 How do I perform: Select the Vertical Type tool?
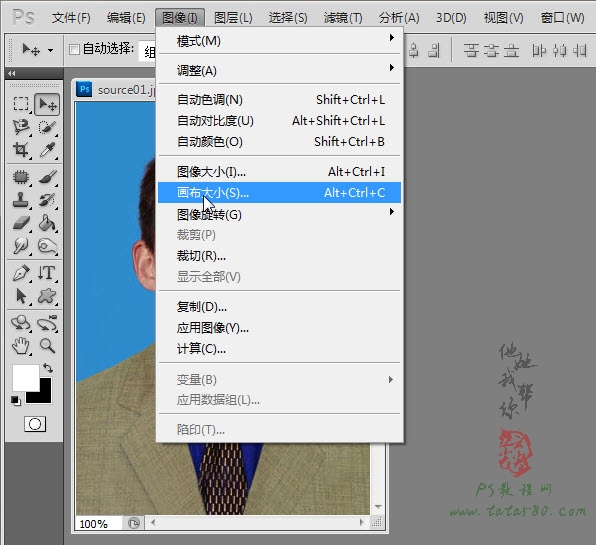[47, 273]
